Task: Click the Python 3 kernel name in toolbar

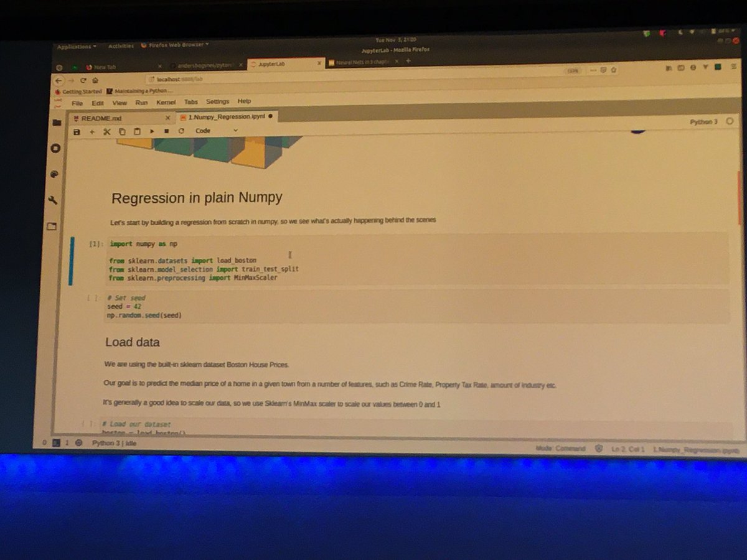Action: pos(703,122)
